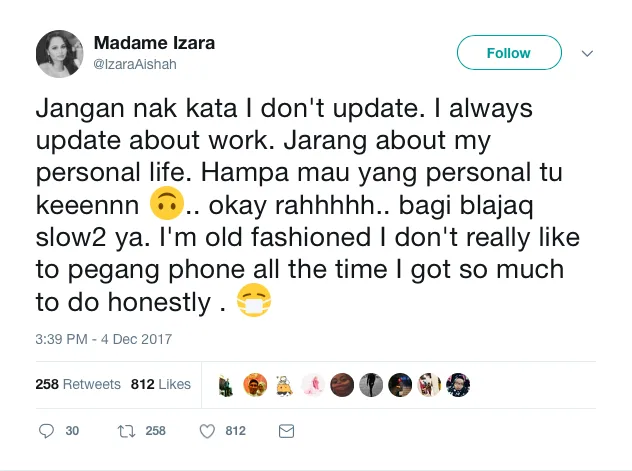
Task: Click the grayscale silhouette liker avatar
Action: click(x=372, y=384)
